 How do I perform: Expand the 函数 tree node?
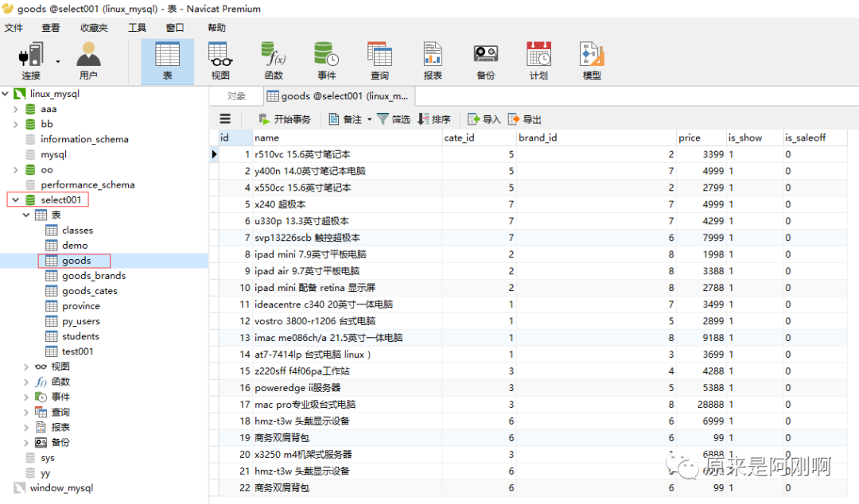(26, 382)
